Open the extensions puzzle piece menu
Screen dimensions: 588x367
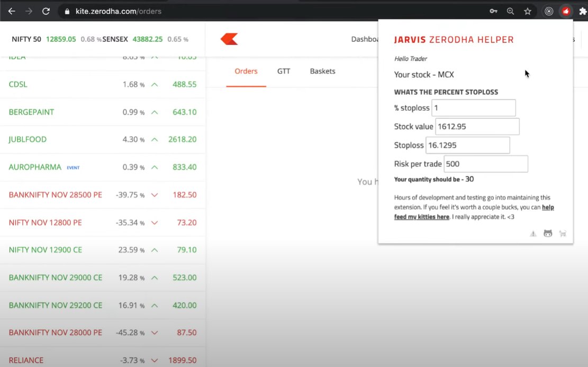tap(583, 11)
